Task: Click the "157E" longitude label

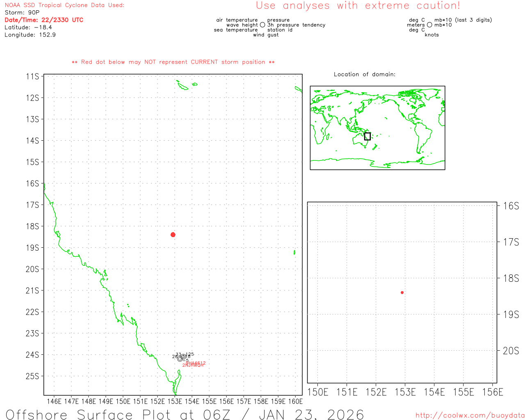Action: point(244,402)
